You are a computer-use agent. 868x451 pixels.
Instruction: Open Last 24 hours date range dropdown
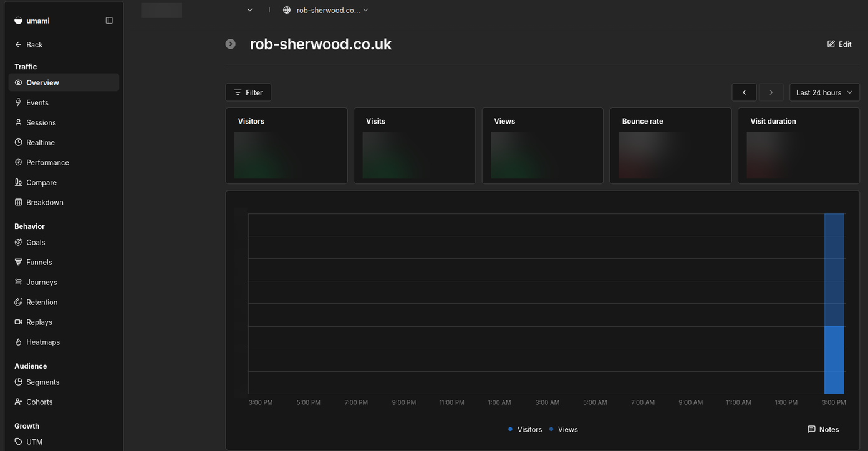(x=824, y=92)
